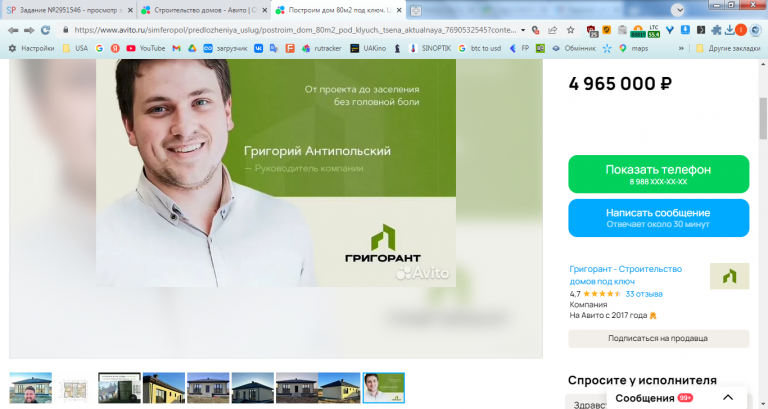The width and height of the screenshot is (768, 409).
Task: Open the maps bookmark
Action: pyautogui.click(x=633, y=48)
